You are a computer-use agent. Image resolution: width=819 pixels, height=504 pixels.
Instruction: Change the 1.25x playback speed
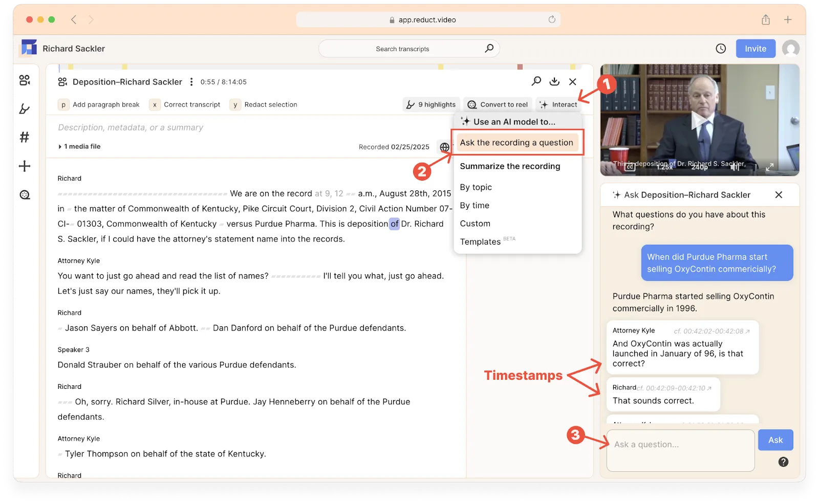pyautogui.click(x=664, y=167)
